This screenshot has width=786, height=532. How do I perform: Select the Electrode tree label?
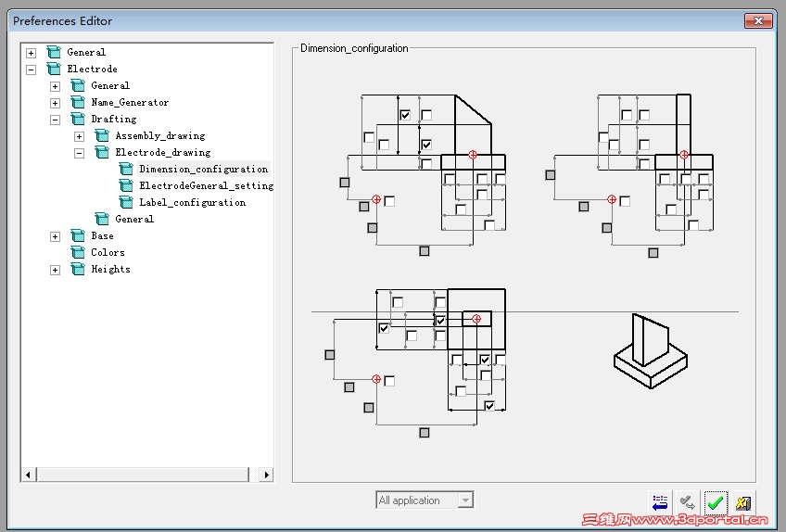point(93,69)
